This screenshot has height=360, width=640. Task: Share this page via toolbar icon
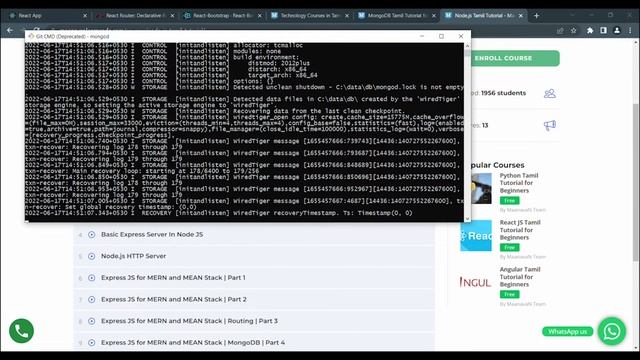click(x=560, y=30)
